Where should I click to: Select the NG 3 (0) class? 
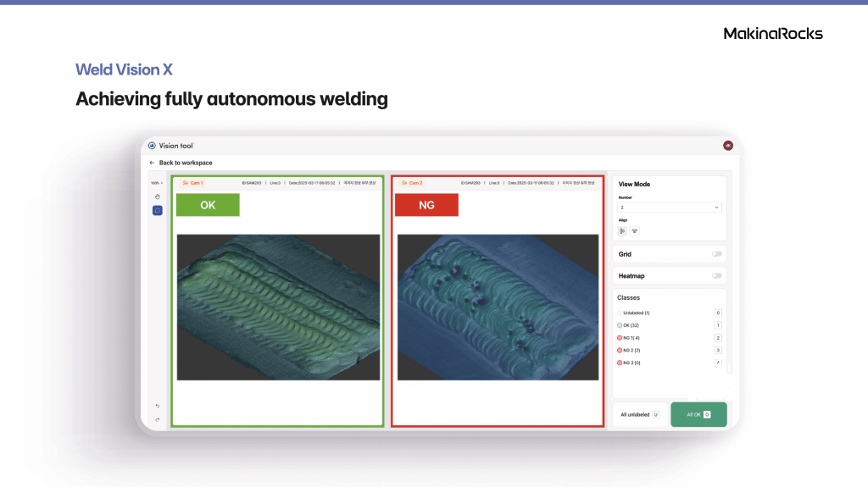point(628,363)
